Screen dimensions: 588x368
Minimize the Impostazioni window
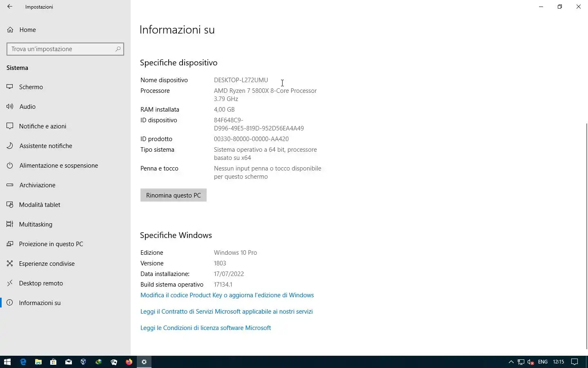click(541, 7)
